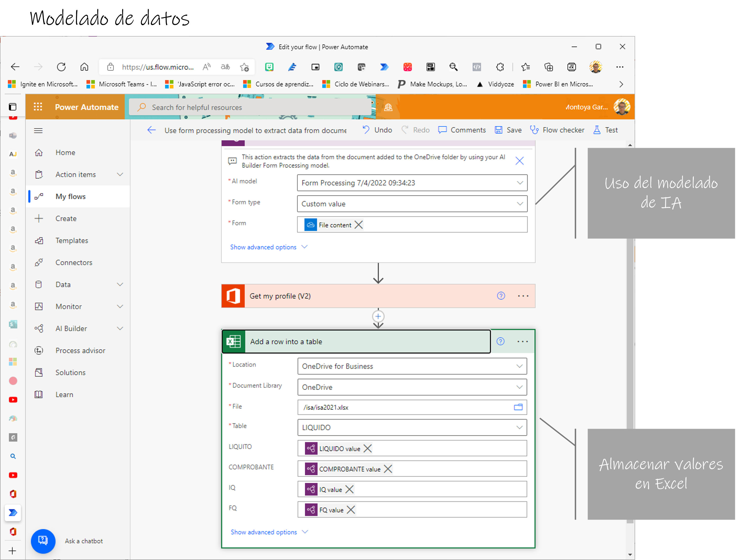Go to Templates in sidebar
This screenshot has width=738, height=560.
tap(72, 241)
